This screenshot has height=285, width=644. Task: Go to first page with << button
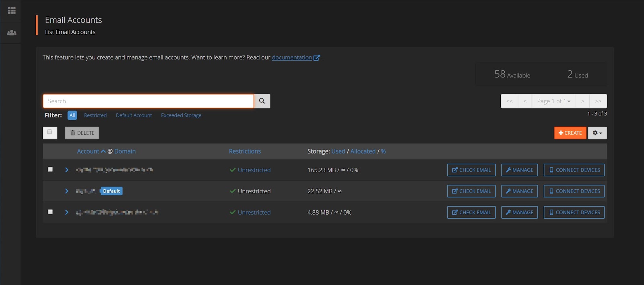point(510,101)
